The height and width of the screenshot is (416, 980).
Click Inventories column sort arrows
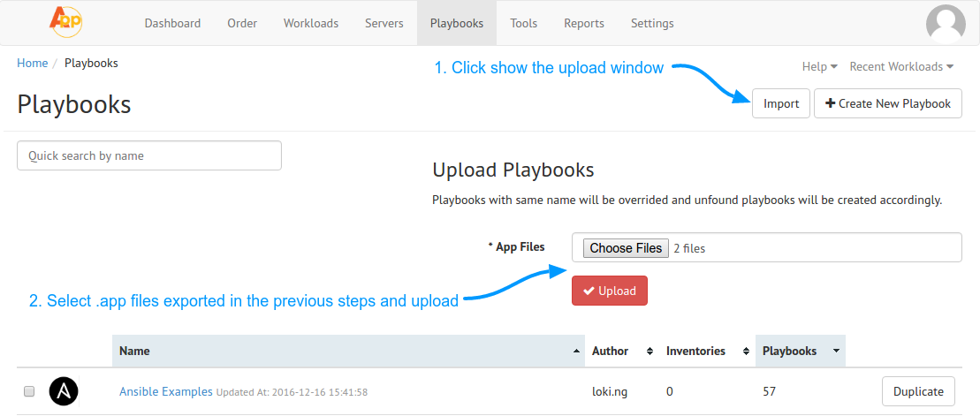pyautogui.click(x=746, y=352)
